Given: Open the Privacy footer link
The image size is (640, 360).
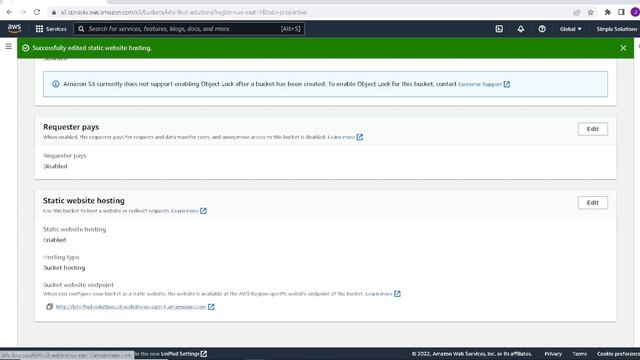Looking at the screenshot, I should 553,354.
